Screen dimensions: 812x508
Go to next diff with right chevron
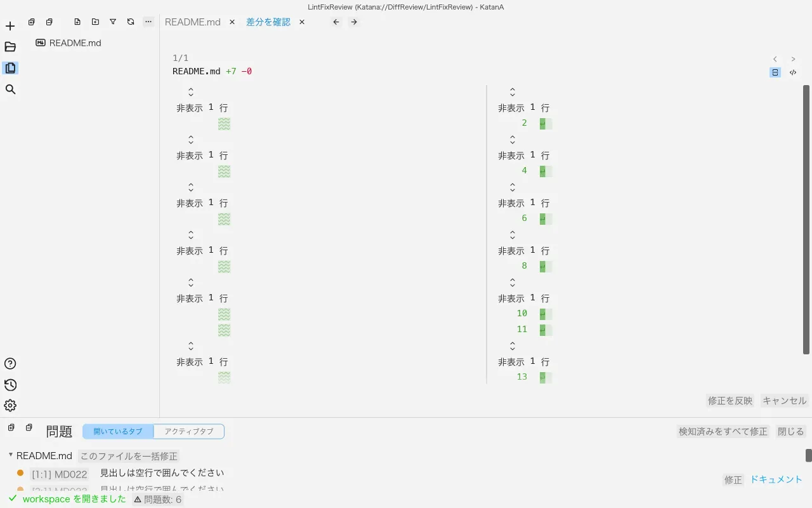coord(793,59)
